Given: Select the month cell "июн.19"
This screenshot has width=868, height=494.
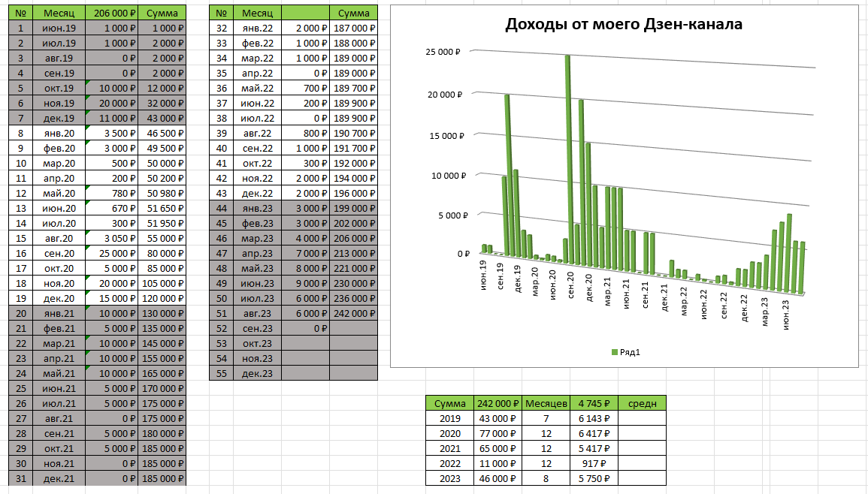Looking at the screenshot, I should click(59, 29).
